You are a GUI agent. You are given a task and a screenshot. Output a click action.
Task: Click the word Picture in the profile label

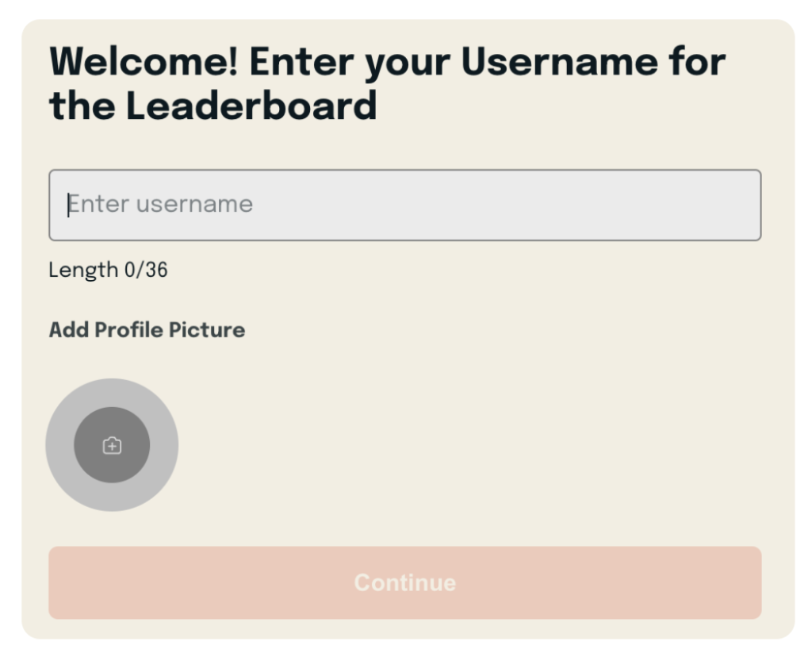(207, 330)
